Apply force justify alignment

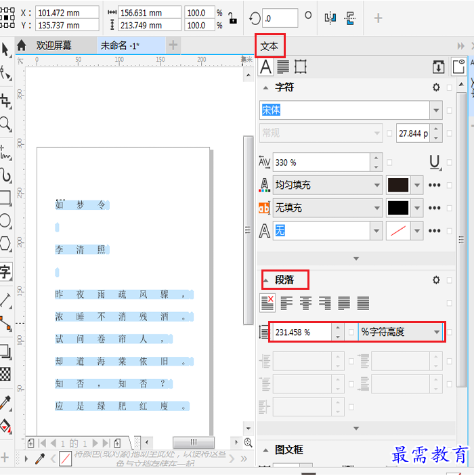pyautogui.click(x=363, y=303)
